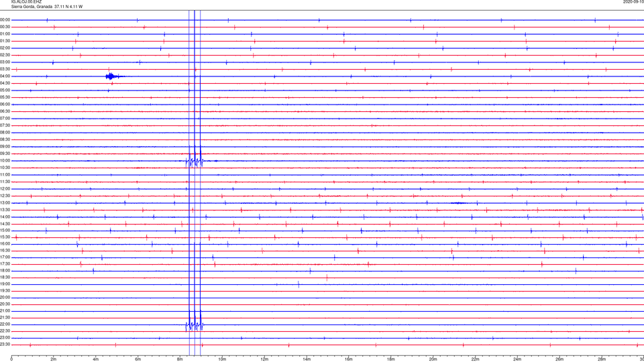This screenshot has height=362, width=644.
Task: Click the 28m tick on time axis
Action: 602,359
